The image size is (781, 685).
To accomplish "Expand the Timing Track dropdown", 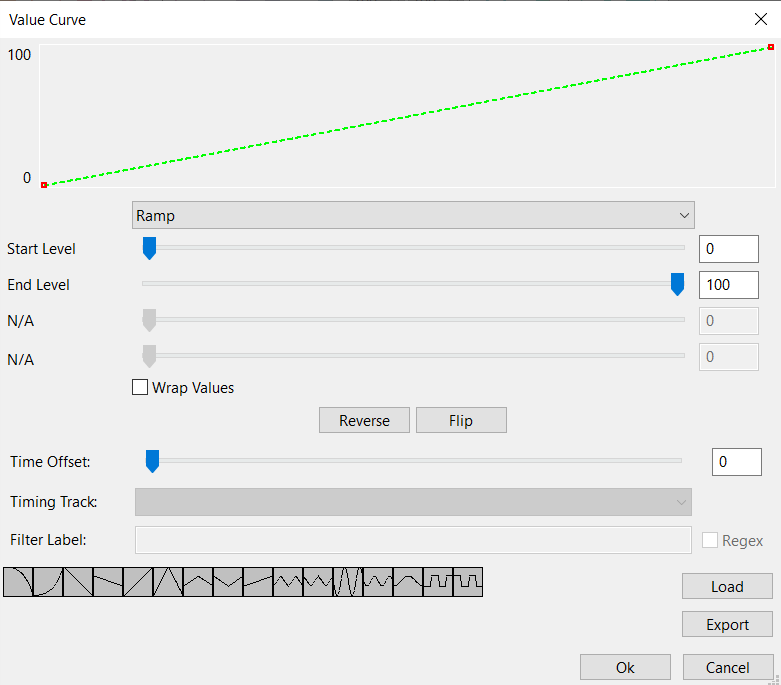I will coord(413,502).
